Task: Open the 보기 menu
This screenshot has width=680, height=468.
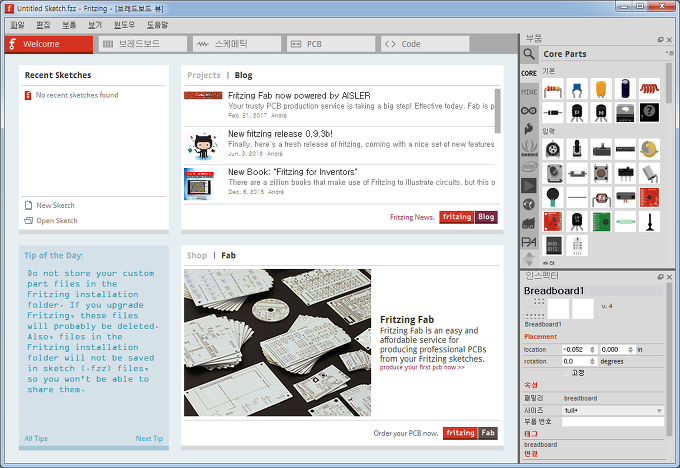Action: pyautogui.click(x=95, y=25)
